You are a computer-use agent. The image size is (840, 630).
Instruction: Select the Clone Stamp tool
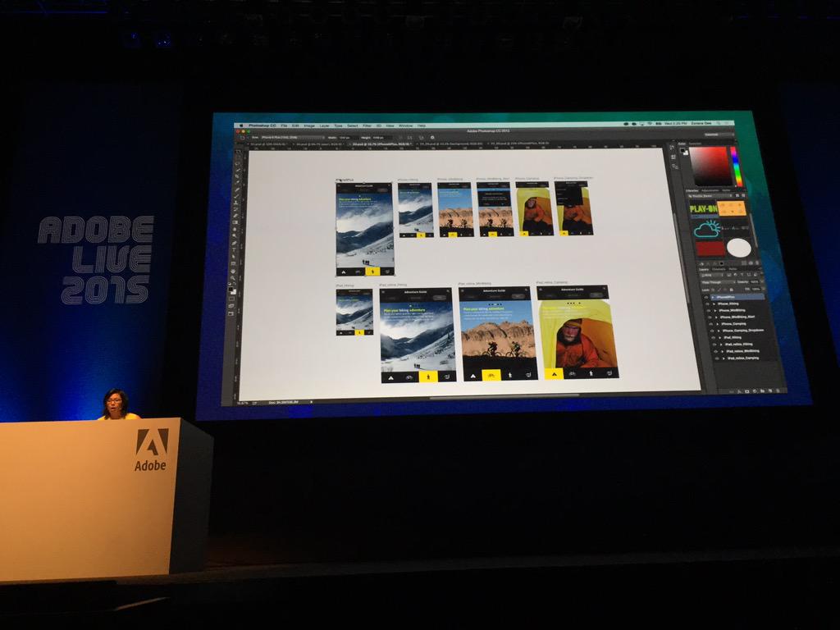pos(235,203)
